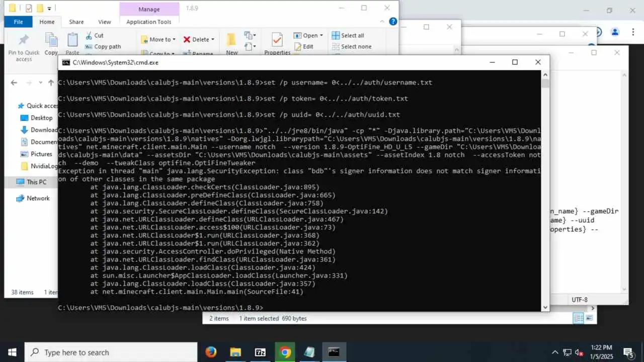The height and width of the screenshot is (362, 644).
Task: Open Google Chrome from the taskbar
Action: (x=285, y=352)
